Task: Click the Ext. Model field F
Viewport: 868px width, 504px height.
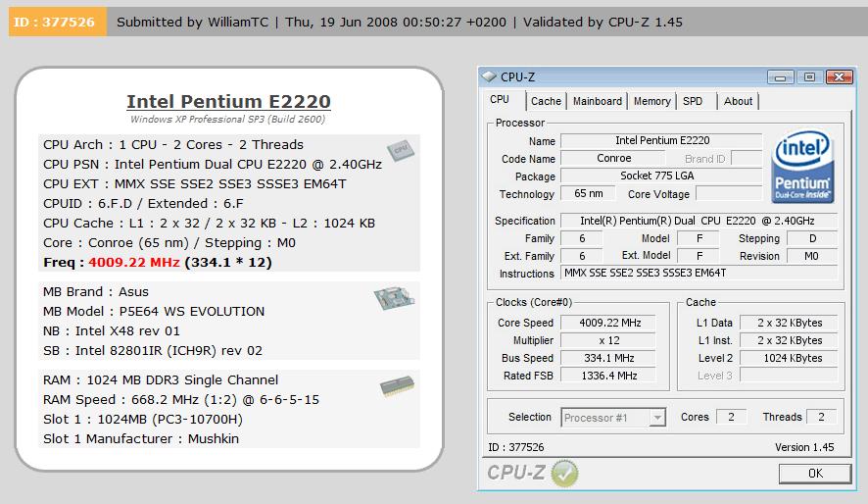Action: click(699, 256)
